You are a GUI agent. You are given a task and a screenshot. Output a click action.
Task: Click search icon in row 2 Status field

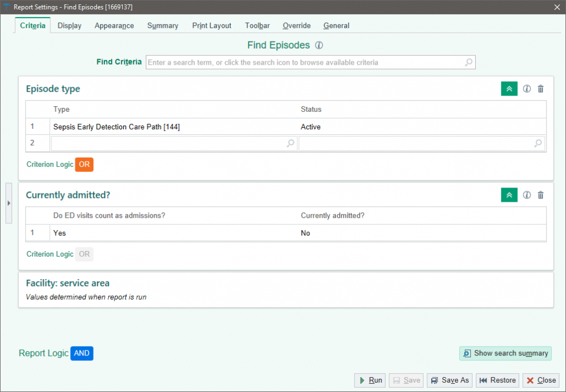(538, 143)
